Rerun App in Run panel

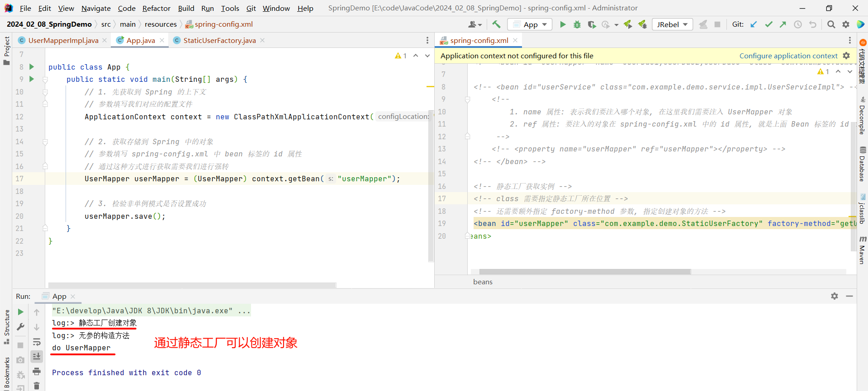click(20, 312)
